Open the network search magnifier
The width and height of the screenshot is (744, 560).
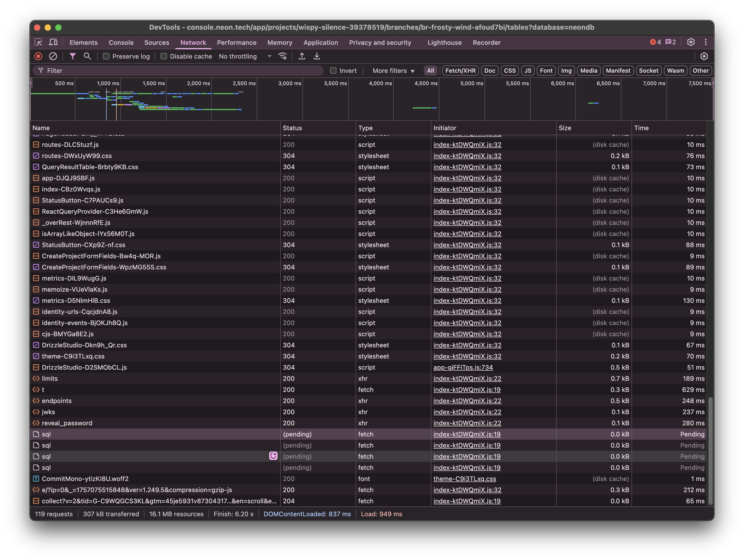pyautogui.click(x=88, y=56)
